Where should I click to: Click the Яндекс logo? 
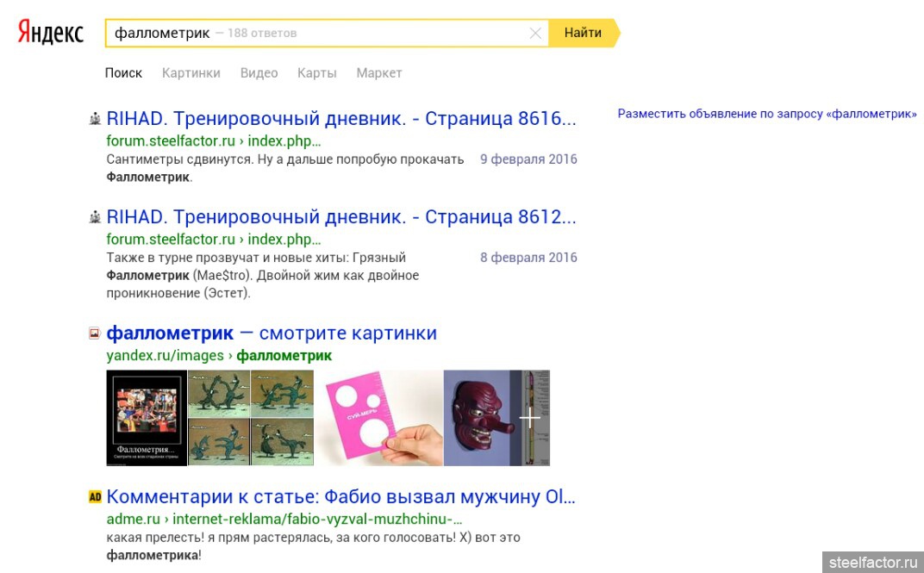coord(51,32)
